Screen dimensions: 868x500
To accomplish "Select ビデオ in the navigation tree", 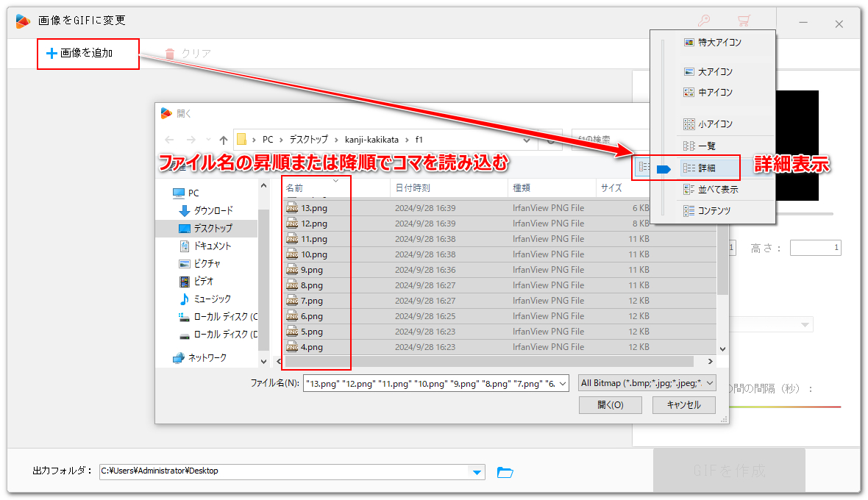I will 196,282.
